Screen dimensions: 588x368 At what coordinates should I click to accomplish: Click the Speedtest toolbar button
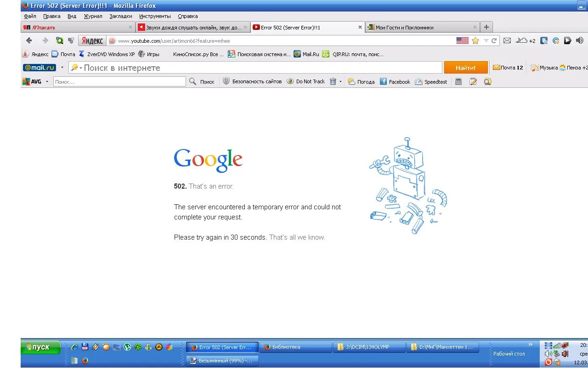coord(431,81)
